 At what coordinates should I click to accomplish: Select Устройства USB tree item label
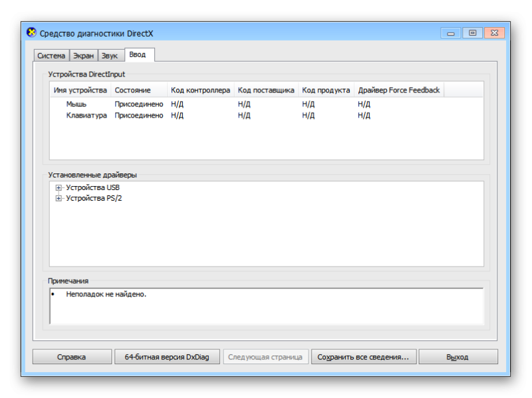tap(92, 187)
